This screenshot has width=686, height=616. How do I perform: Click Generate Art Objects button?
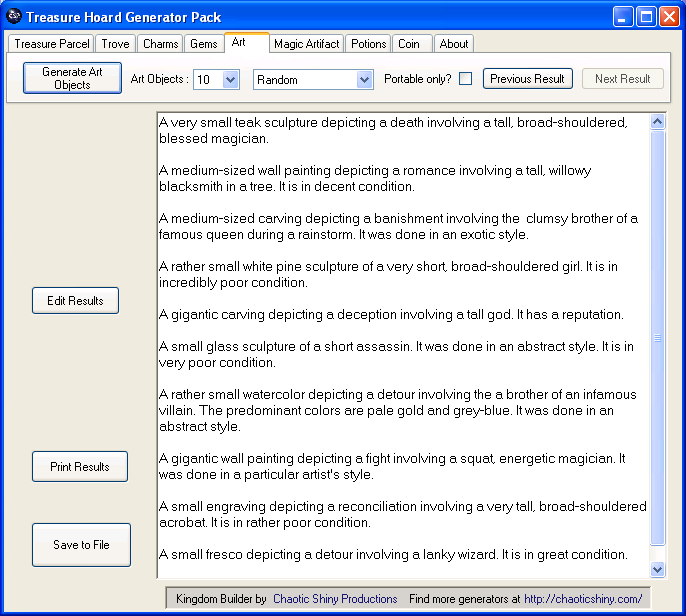[x=72, y=78]
